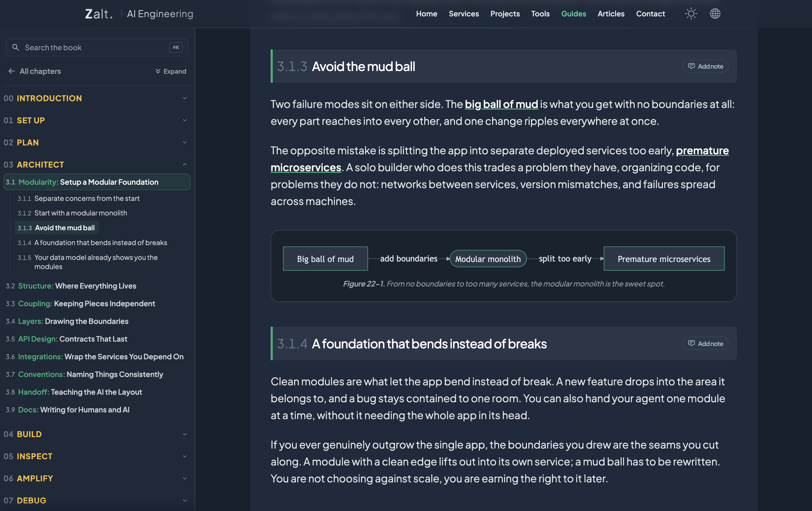Add note to section 3.1.3
Viewport: 812px width, 511px height.
[x=706, y=66]
